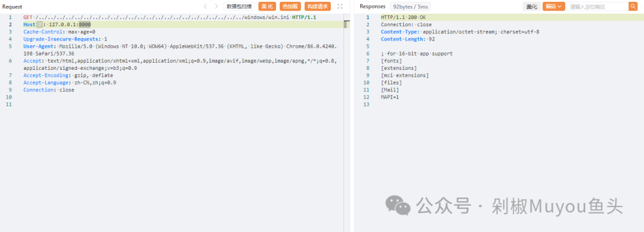Click the Content-Type: application/octet-stream line
The height and width of the screenshot is (232, 644).
click(460, 32)
